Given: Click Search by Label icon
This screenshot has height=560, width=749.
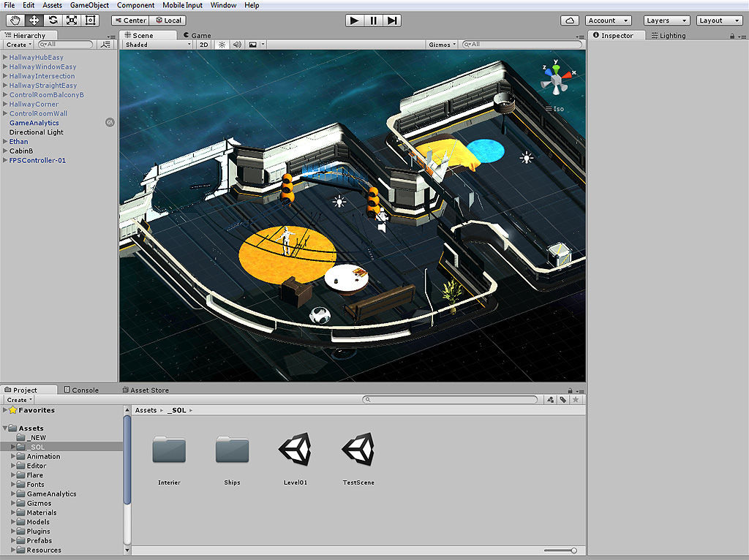Looking at the screenshot, I should [x=563, y=400].
